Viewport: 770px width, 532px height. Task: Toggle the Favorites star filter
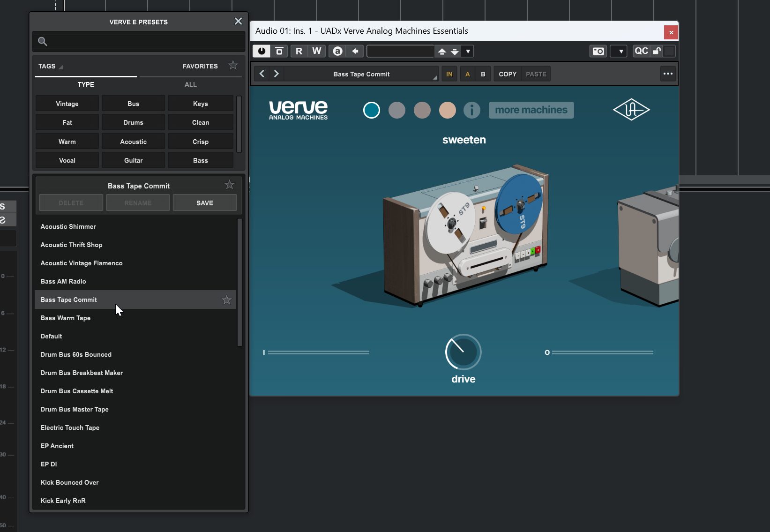pyautogui.click(x=233, y=66)
